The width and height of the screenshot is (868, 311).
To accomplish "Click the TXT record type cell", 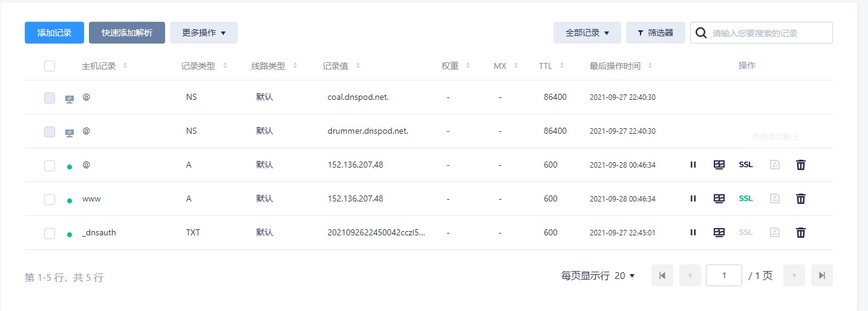I will (x=193, y=233).
